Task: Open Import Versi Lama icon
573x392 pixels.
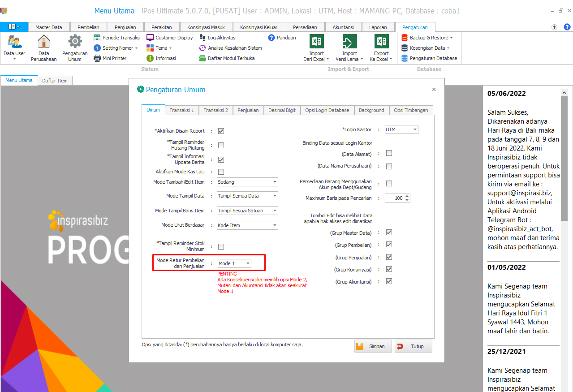Action: tap(349, 42)
